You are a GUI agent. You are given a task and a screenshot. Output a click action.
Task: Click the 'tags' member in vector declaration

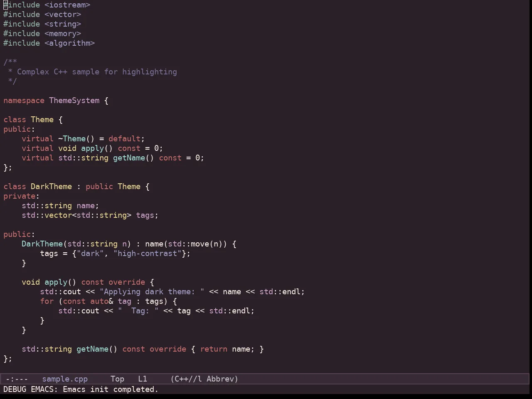coord(145,215)
